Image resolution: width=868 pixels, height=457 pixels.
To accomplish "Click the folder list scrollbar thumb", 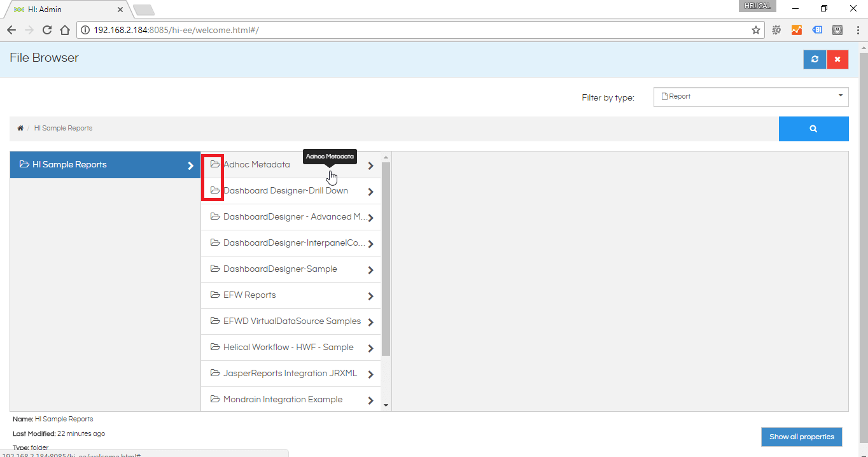I will point(386,258).
